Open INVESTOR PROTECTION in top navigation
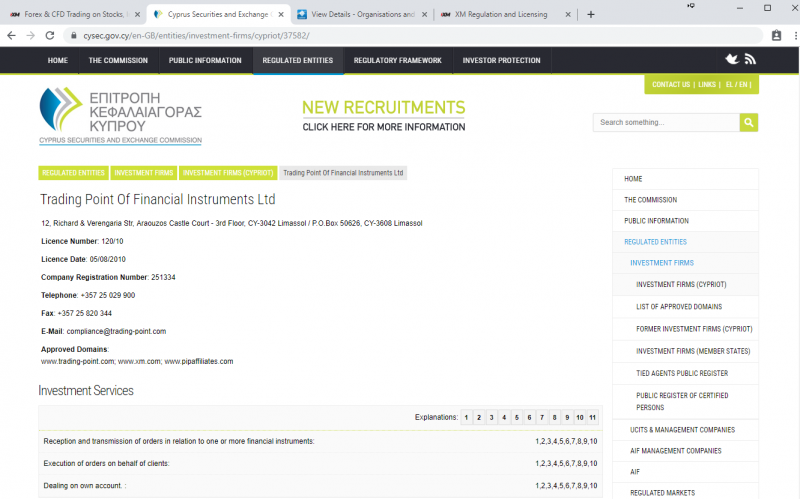 (x=502, y=60)
